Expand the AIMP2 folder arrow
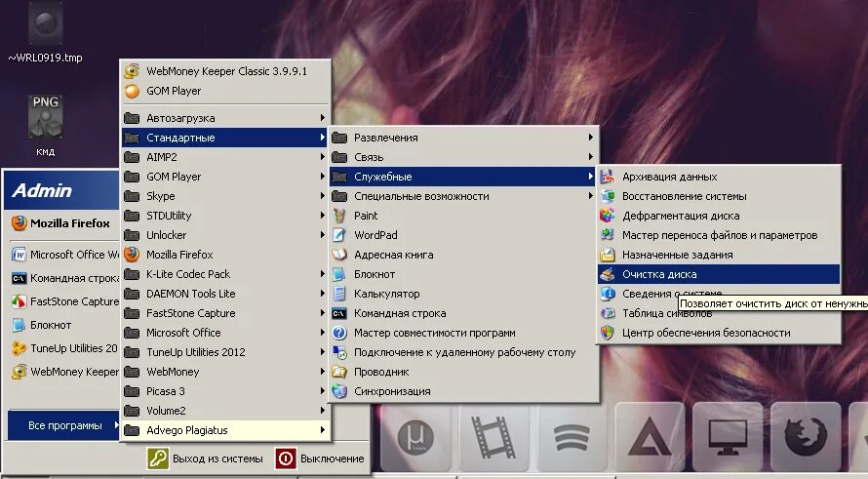Viewport: 868px width, 479px height. [322, 157]
